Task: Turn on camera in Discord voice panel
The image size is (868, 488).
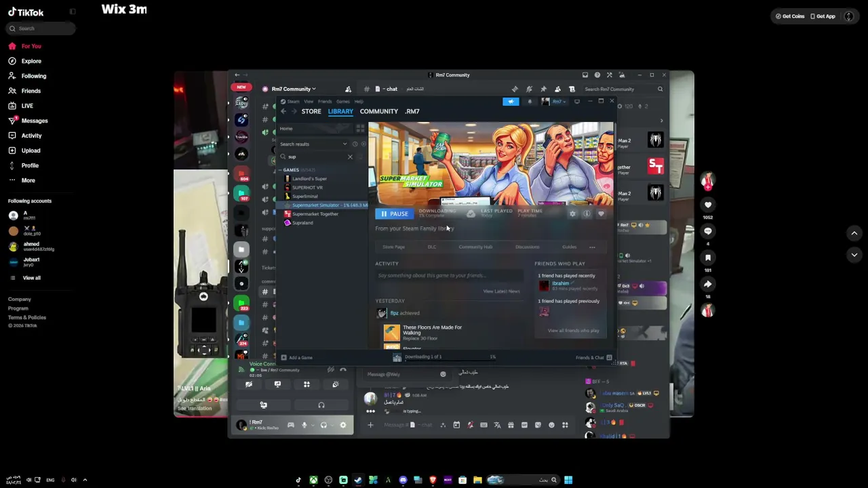Action: tap(249, 384)
